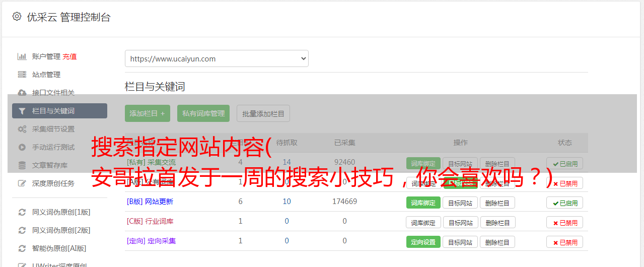Viewport: 644px width, 267px height.
Task: Click 词库绑定 for 采集交流 row
Action: (x=423, y=163)
